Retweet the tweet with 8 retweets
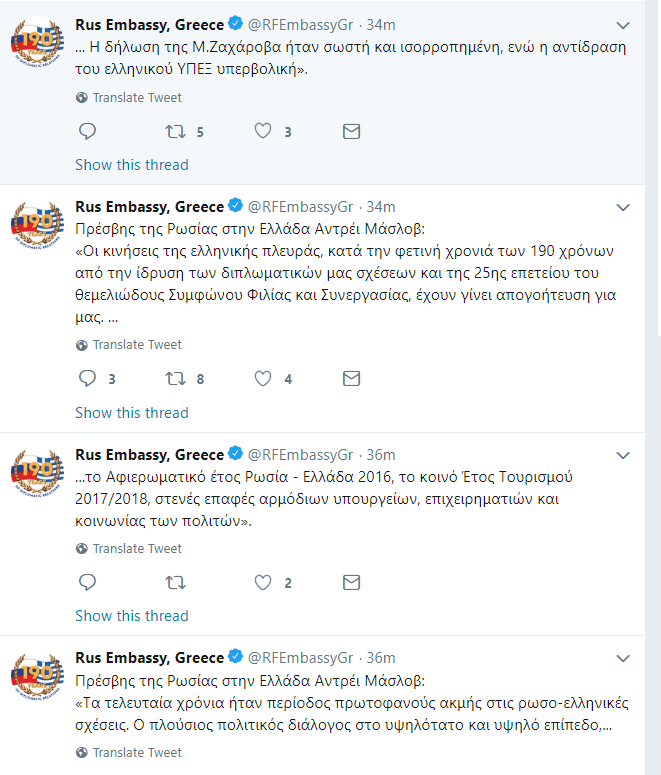661x775 pixels. coord(175,379)
